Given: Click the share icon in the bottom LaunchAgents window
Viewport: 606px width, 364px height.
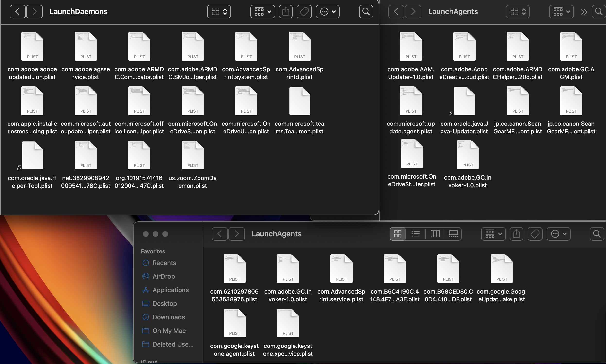Looking at the screenshot, I should tap(516, 234).
